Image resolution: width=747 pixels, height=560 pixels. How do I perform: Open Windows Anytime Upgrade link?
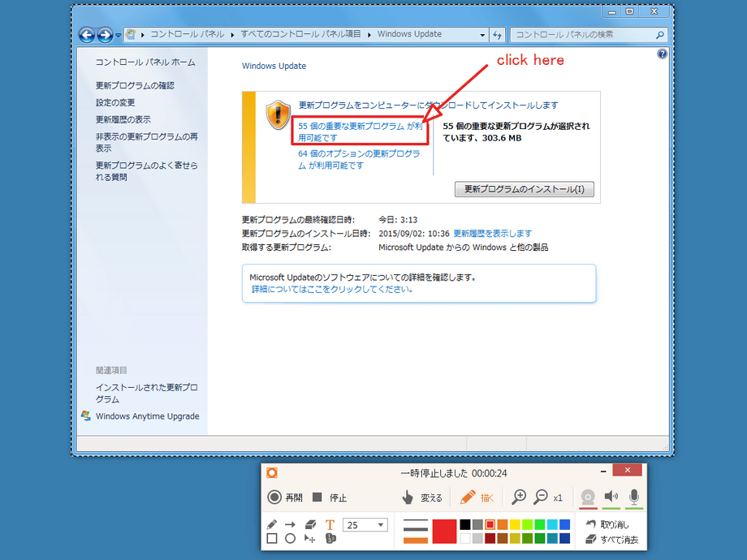(x=147, y=416)
